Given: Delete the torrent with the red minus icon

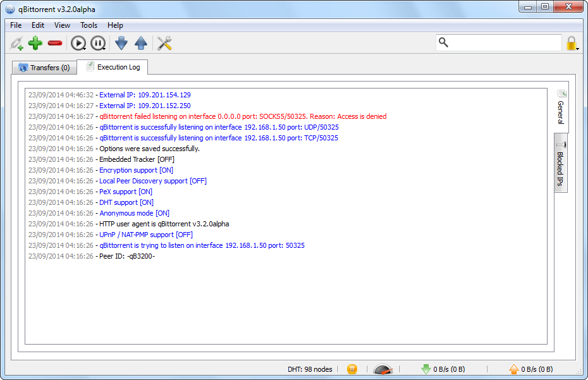Looking at the screenshot, I should [55, 43].
